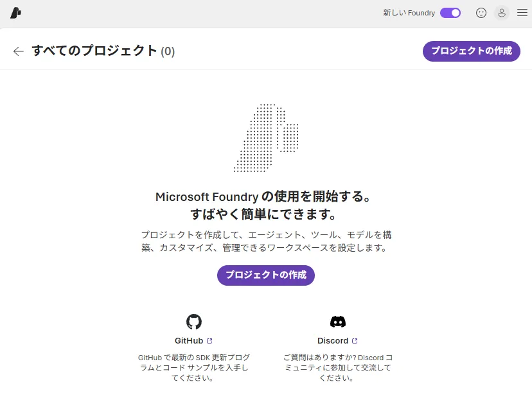Viewport: 532px width, 409px height.
Task: Click the GitHub octocat icon
Action: (x=194, y=322)
